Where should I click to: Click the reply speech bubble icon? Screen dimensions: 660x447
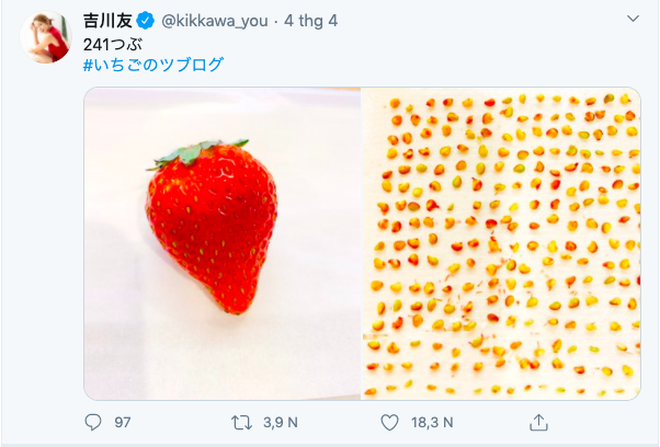[x=94, y=422]
